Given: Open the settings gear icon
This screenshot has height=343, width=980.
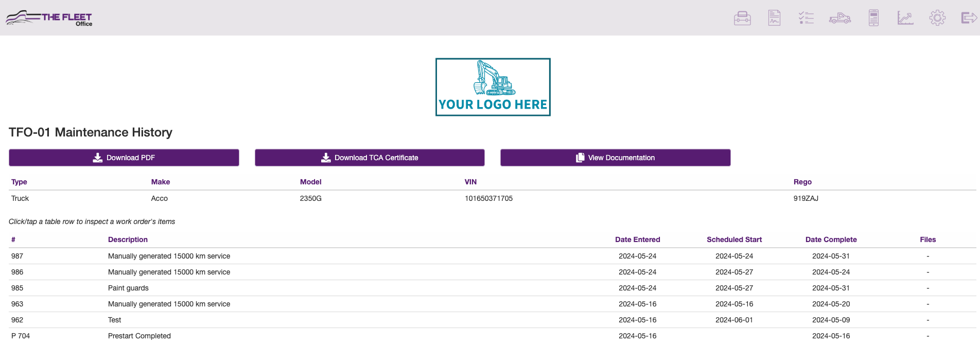Looking at the screenshot, I should pyautogui.click(x=937, y=18).
